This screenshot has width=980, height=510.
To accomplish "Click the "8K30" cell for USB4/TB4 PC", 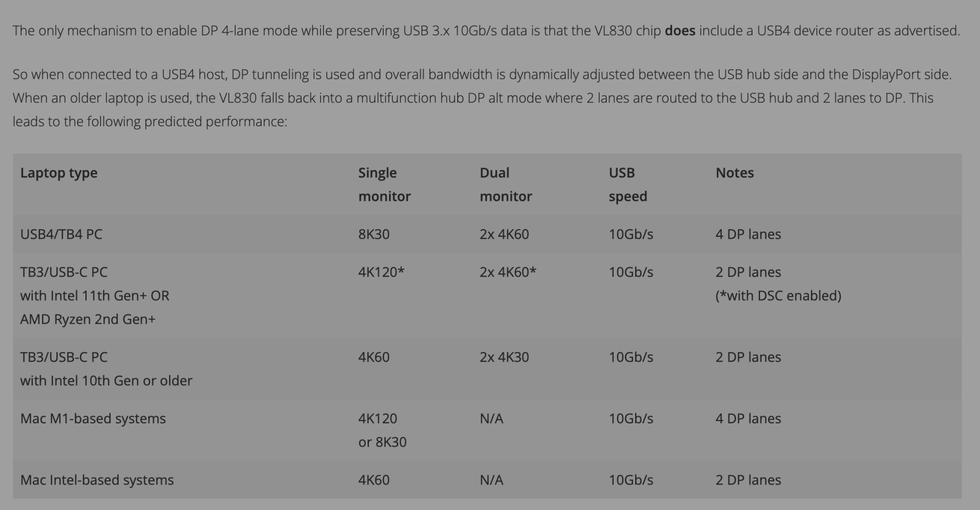I will (374, 234).
